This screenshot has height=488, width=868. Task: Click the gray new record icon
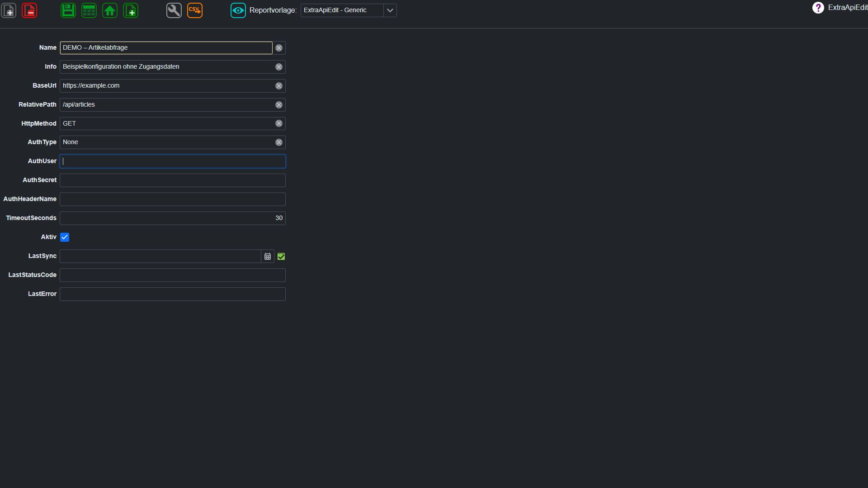pos(9,10)
